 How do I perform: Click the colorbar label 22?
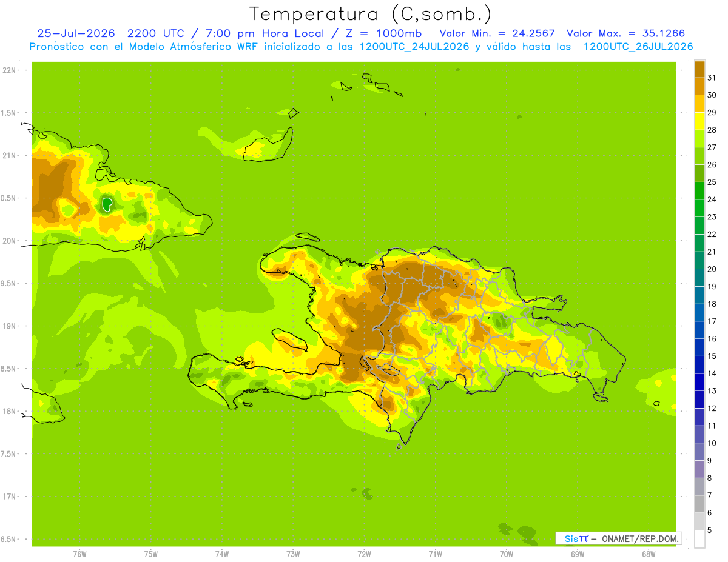712,235
